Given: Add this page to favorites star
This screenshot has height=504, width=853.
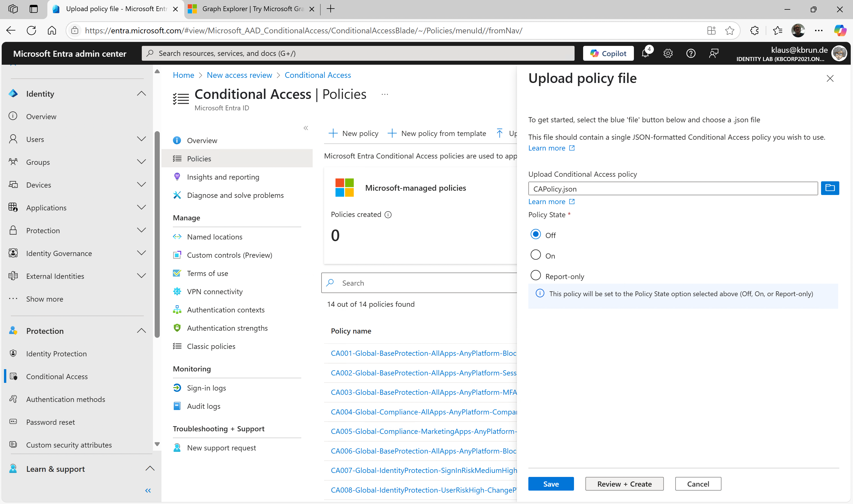Looking at the screenshot, I should [x=730, y=31].
